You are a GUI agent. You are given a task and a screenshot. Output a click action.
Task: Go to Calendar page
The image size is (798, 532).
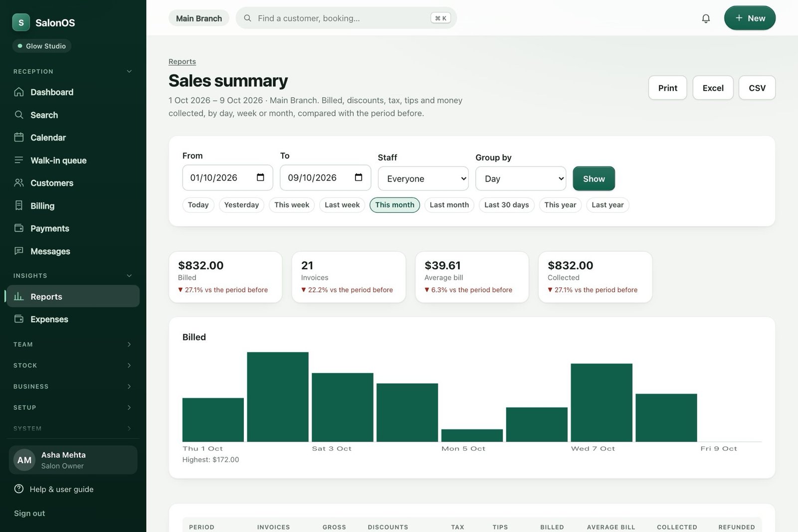73,137
